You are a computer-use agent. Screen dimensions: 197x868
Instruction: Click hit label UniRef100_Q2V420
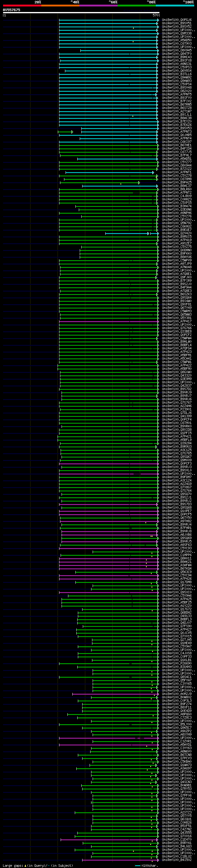177,233
